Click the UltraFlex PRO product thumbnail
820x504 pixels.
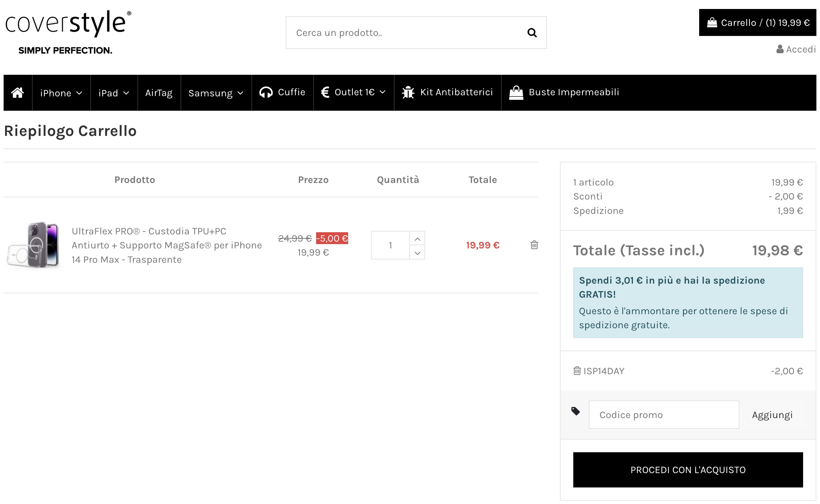pos(33,245)
